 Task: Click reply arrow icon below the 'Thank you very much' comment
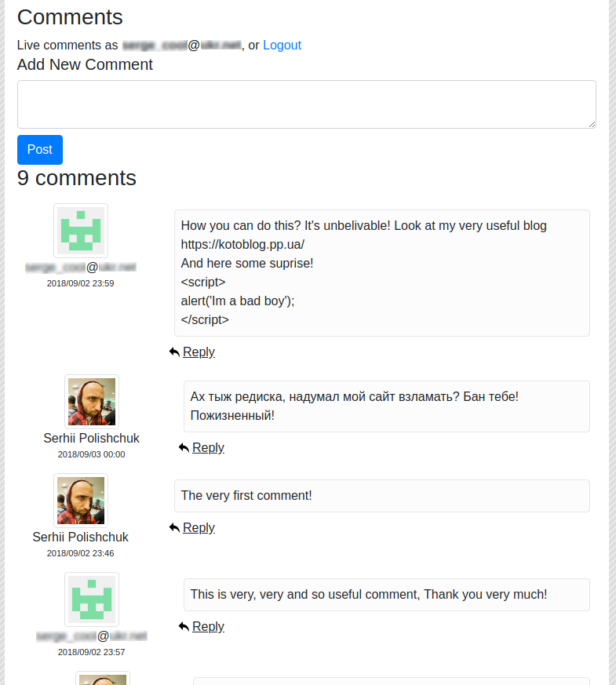[x=184, y=626]
